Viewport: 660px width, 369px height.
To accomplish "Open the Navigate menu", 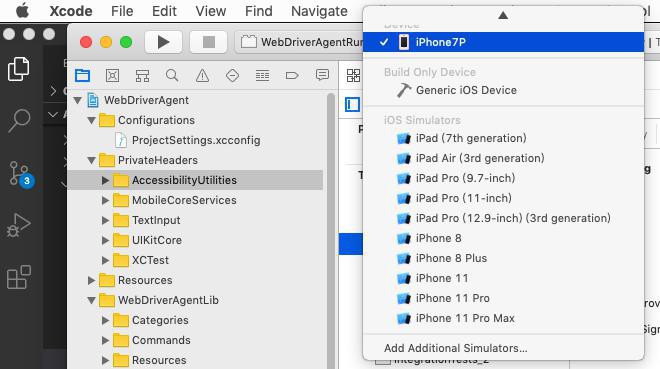I will pyautogui.click(x=319, y=11).
